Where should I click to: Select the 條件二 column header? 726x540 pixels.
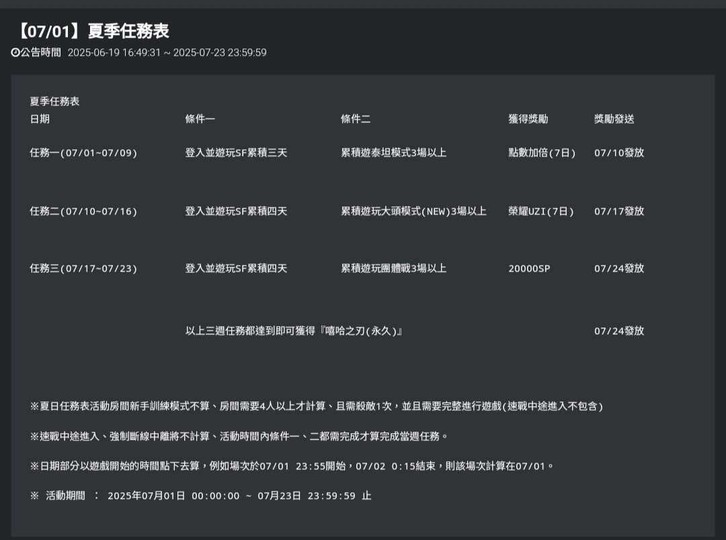(356, 119)
